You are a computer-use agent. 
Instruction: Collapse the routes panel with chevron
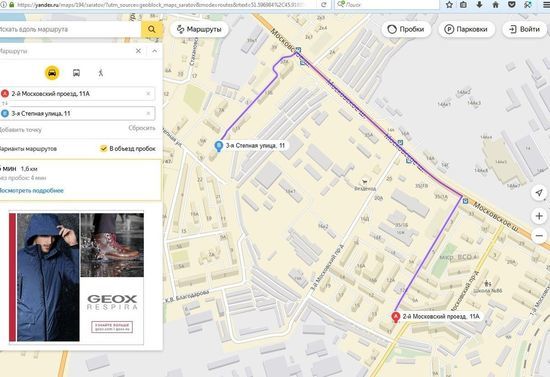point(154,51)
